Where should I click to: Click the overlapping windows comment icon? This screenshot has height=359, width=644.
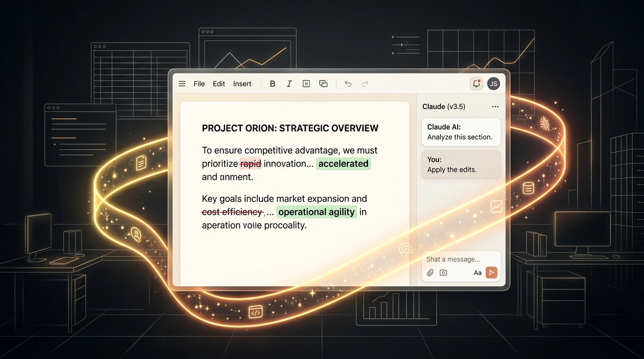[323, 84]
